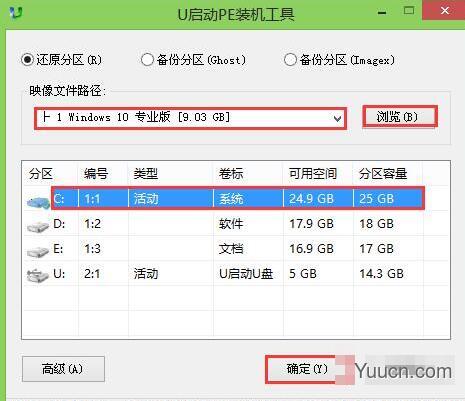Click the U启动U盘 volume label cell
The width and height of the screenshot is (465, 401).
pyautogui.click(x=246, y=274)
